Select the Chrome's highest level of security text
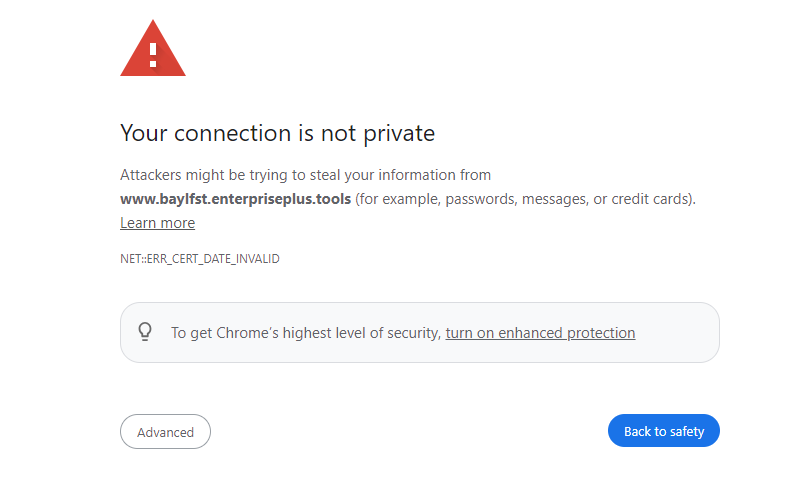Viewport: 796px width, 485px height. coord(328,333)
